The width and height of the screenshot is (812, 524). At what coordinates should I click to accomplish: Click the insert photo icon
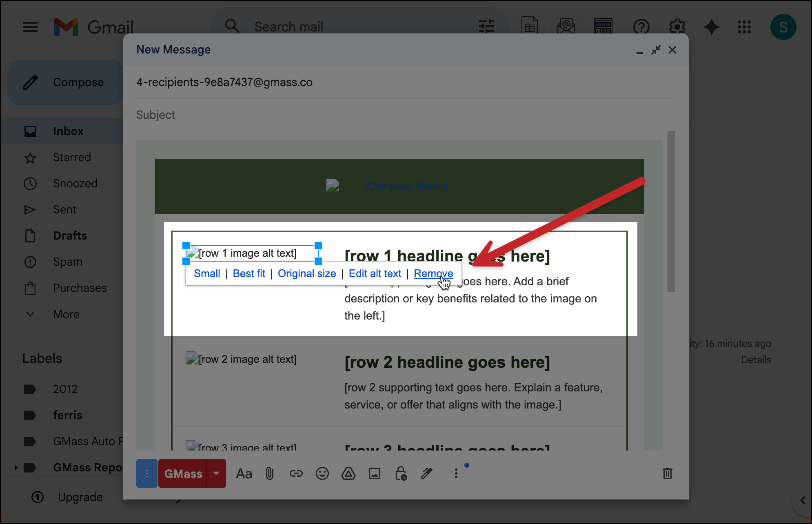pyautogui.click(x=374, y=473)
